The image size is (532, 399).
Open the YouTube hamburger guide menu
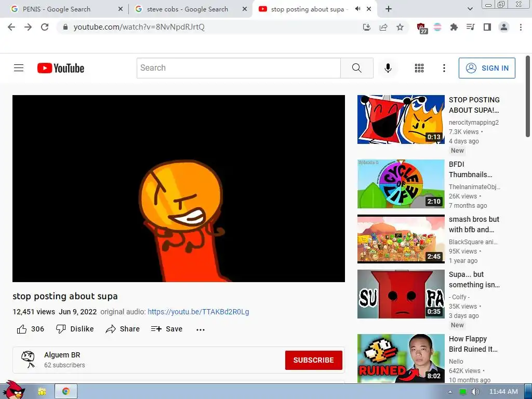tap(19, 68)
